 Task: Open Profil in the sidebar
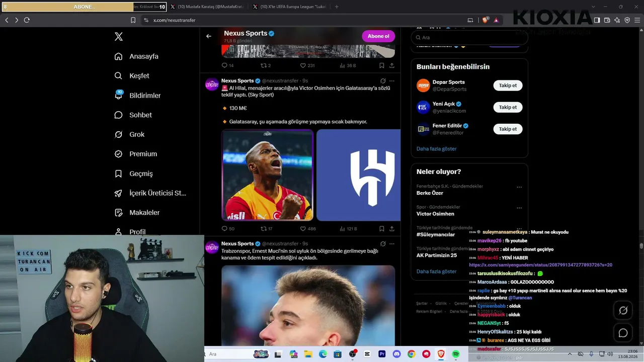click(x=130, y=232)
